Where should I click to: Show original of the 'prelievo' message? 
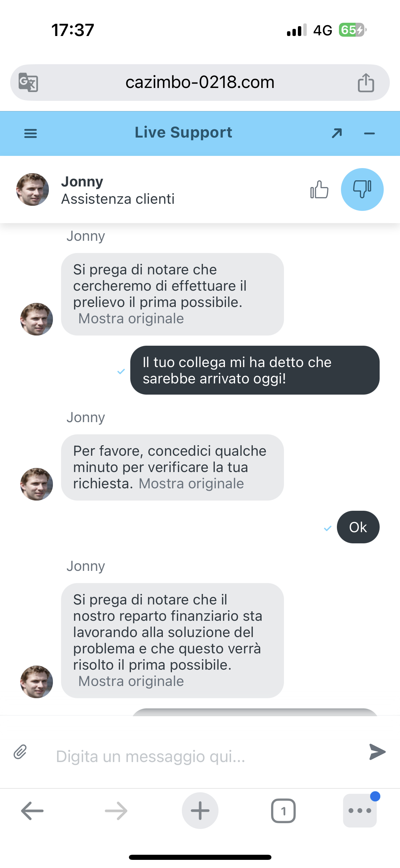[131, 319]
